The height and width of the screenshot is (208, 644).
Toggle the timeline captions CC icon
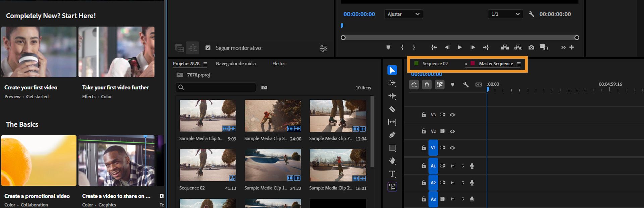tap(479, 84)
